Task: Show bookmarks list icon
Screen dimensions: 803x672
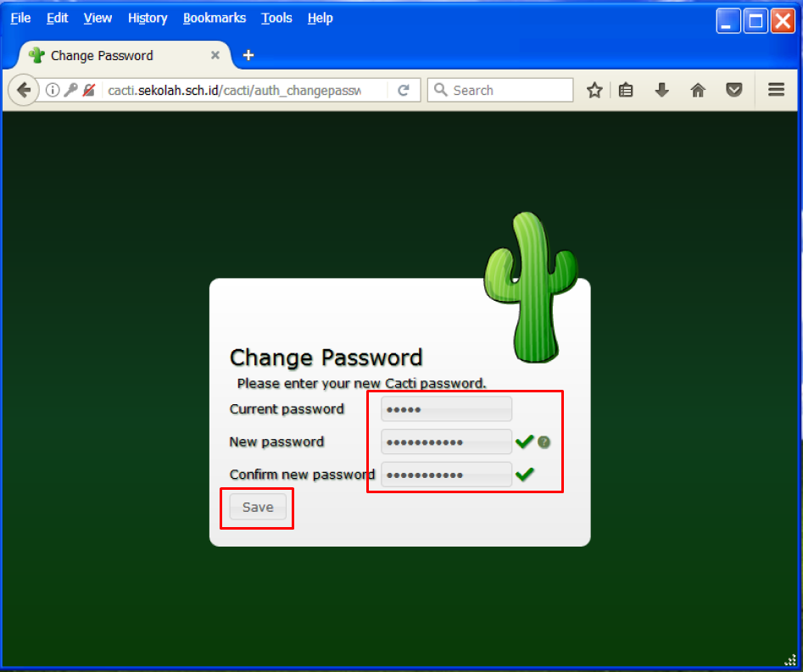Action: 626,90
